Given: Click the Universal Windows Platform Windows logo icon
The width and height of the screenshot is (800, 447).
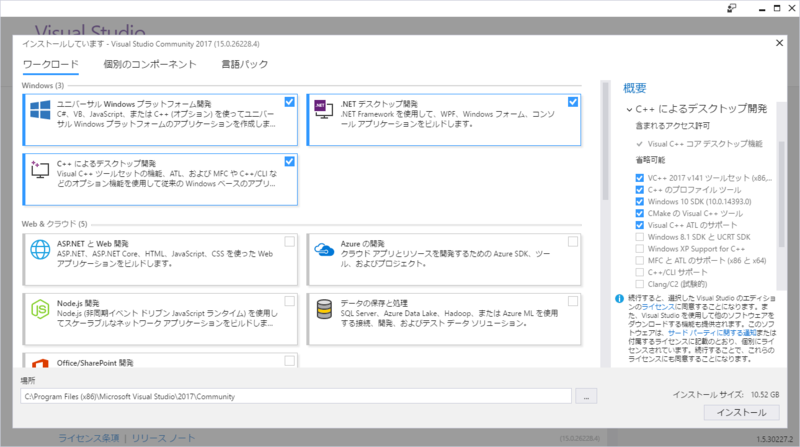Looking at the screenshot, I should (x=40, y=110).
